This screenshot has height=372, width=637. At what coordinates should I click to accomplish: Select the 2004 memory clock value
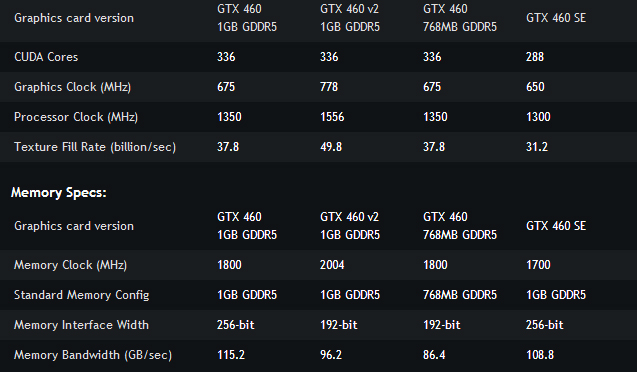click(x=332, y=265)
